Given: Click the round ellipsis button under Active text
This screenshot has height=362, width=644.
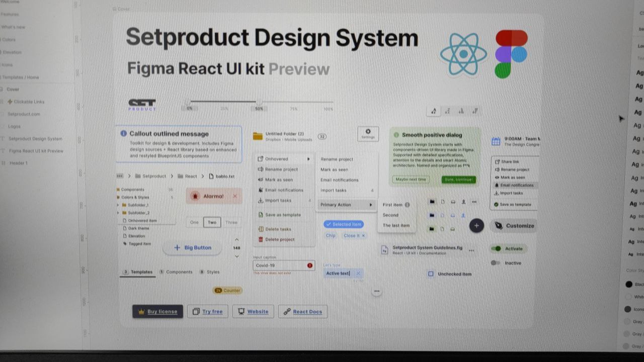Looking at the screenshot, I should [x=376, y=291].
